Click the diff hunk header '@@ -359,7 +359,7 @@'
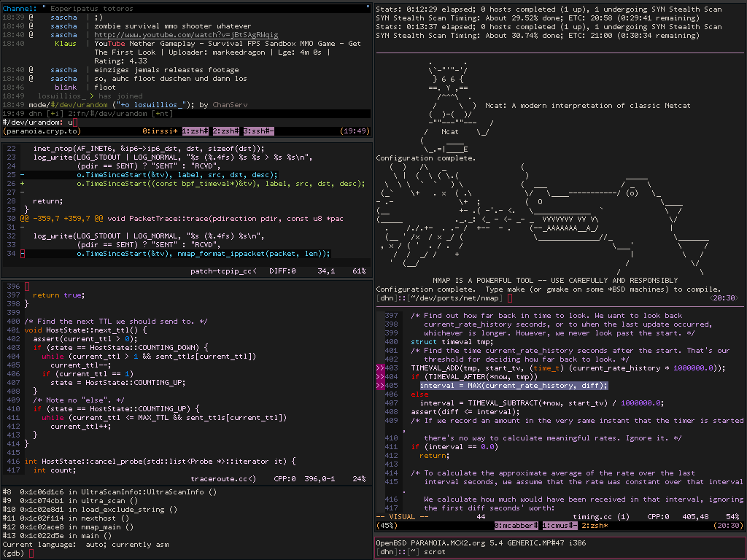 [61, 219]
